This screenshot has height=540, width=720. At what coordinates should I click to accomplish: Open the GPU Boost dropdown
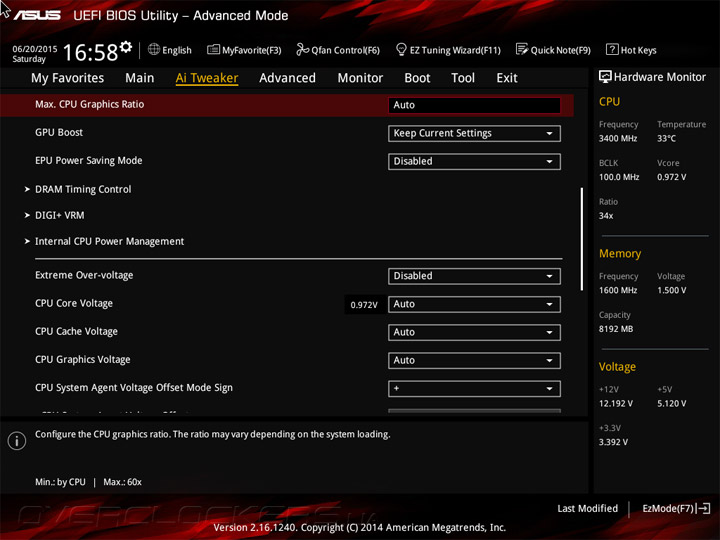[x=474, y=133]
